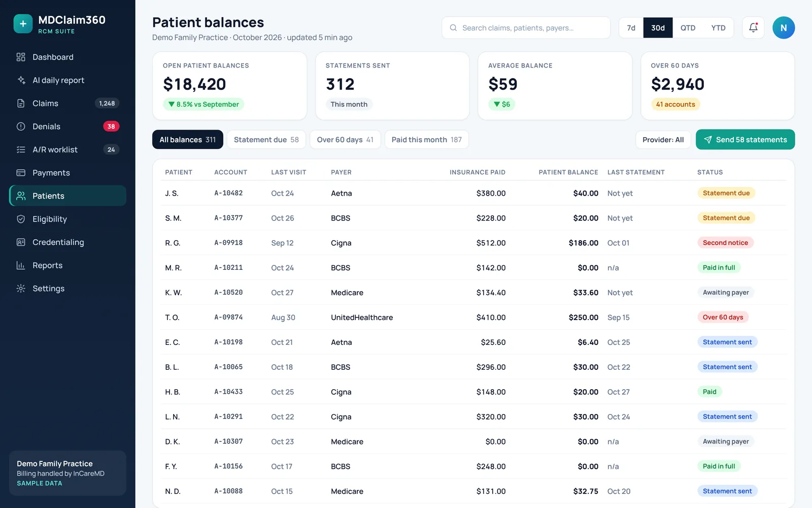The width and height of the screenshot is (812, 508).
Task: Switch to QTD time range
Action: coord(688,28)
